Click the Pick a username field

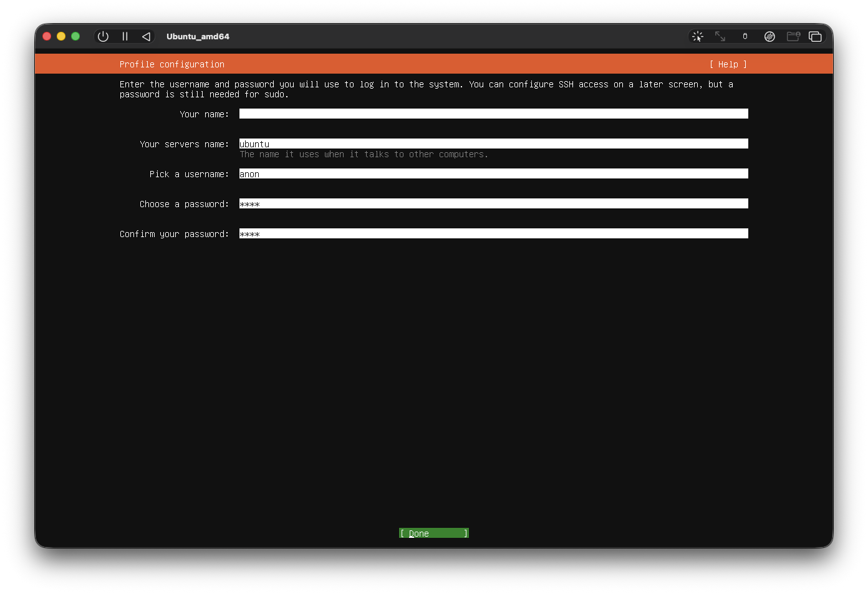[x=493, y=173]
